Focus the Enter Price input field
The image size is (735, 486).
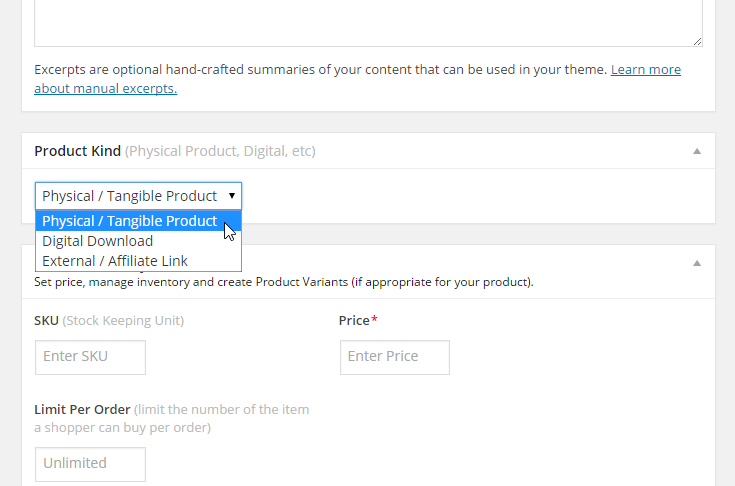[x=395, y=357]
